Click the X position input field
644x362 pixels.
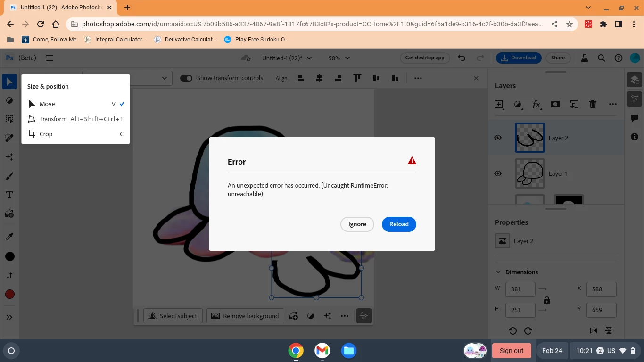pos(602,289)
